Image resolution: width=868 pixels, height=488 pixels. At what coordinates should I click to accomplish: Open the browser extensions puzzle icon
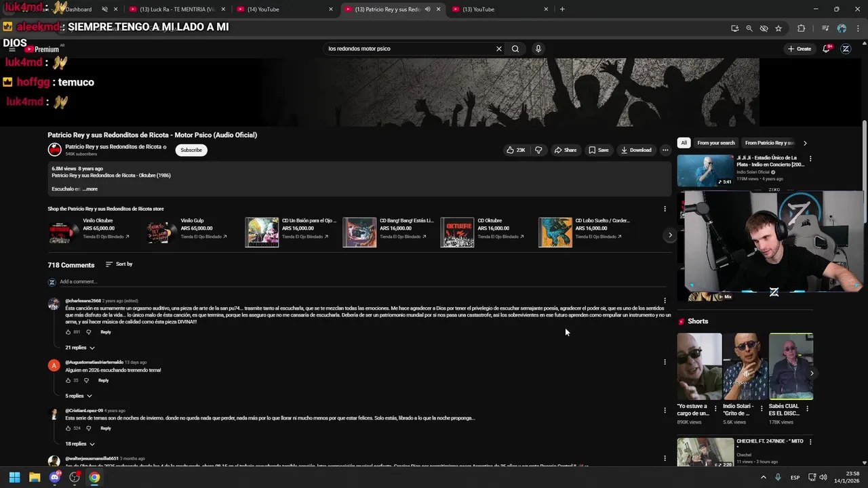tap(802, 28)
